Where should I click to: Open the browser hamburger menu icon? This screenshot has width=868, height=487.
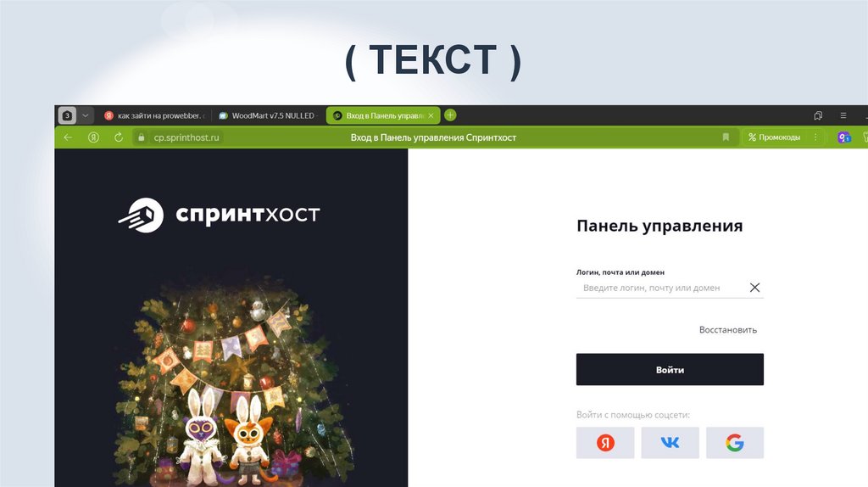[x=843, y=115]
